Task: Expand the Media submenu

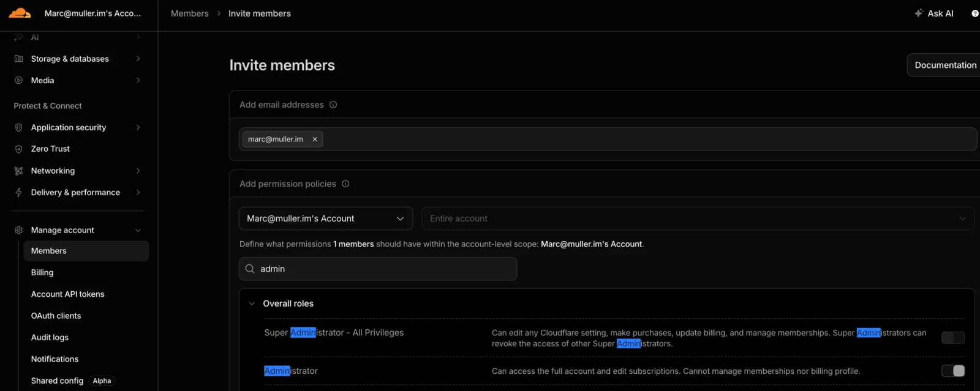Action: pyautogui.click(x=138, y=80)
